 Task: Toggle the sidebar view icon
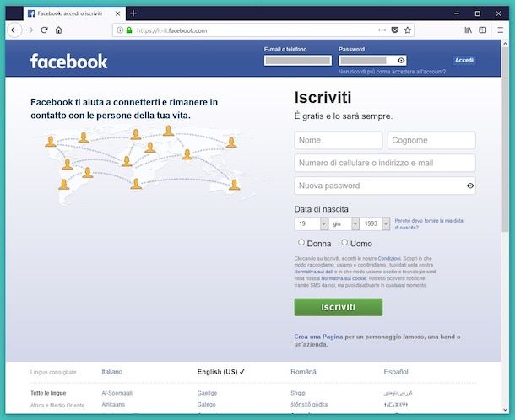482,30
